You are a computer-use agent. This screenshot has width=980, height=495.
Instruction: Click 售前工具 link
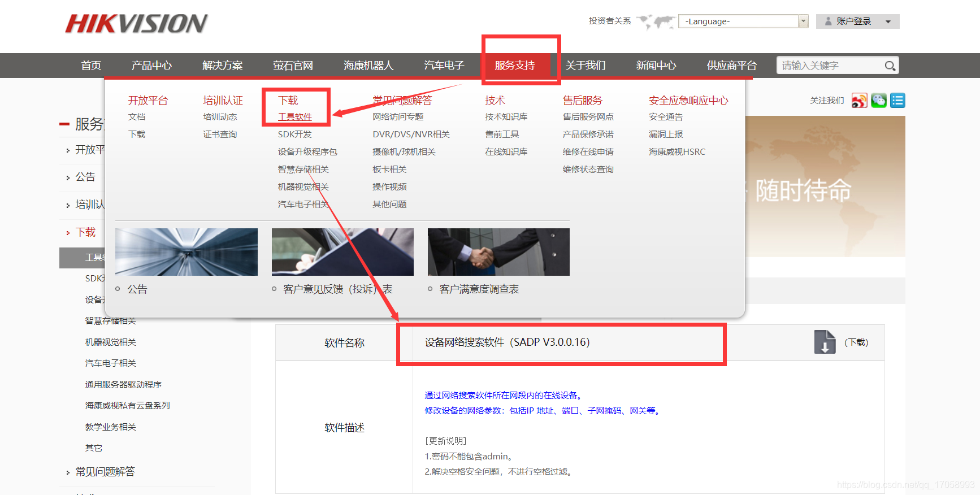502,134
